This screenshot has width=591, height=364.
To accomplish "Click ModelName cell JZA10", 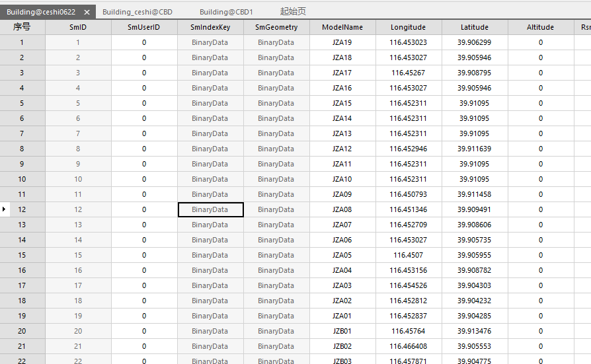I will click(342, 179).
